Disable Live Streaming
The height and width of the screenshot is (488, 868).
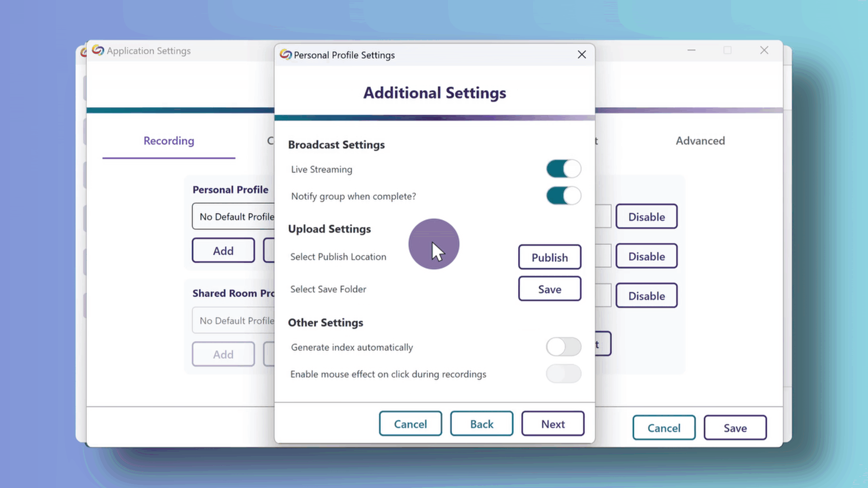(x=563, y=169)
